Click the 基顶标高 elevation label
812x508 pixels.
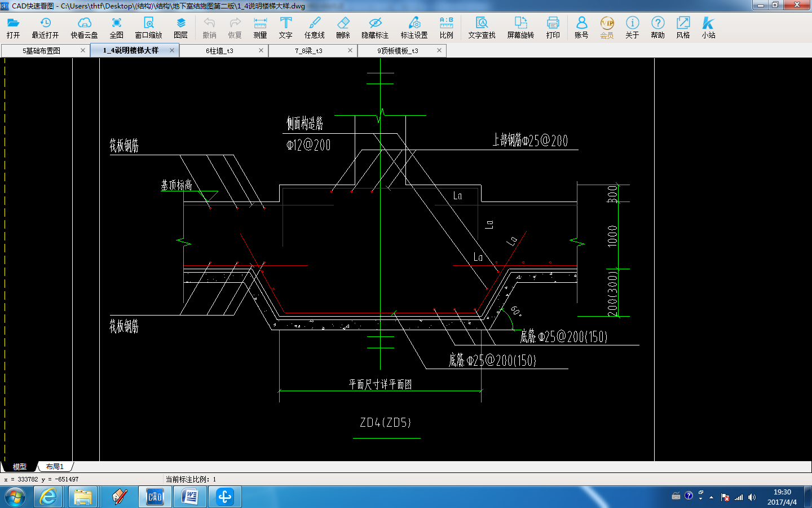coord(176,185)
